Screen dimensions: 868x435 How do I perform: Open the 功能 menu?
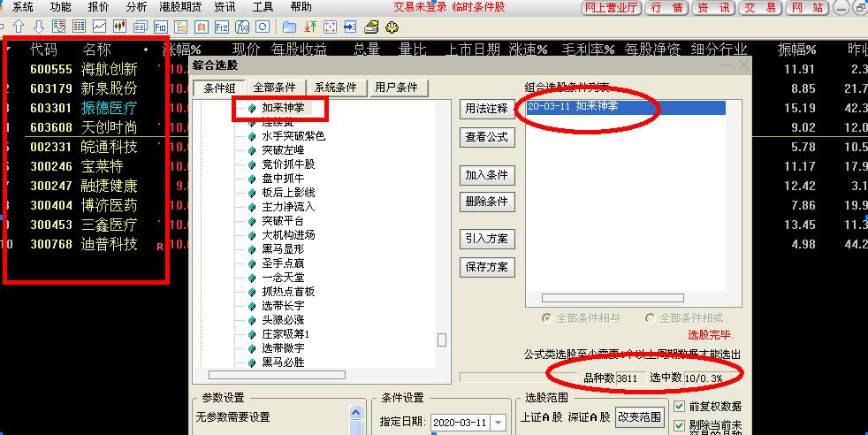click(x=60, y=7)
